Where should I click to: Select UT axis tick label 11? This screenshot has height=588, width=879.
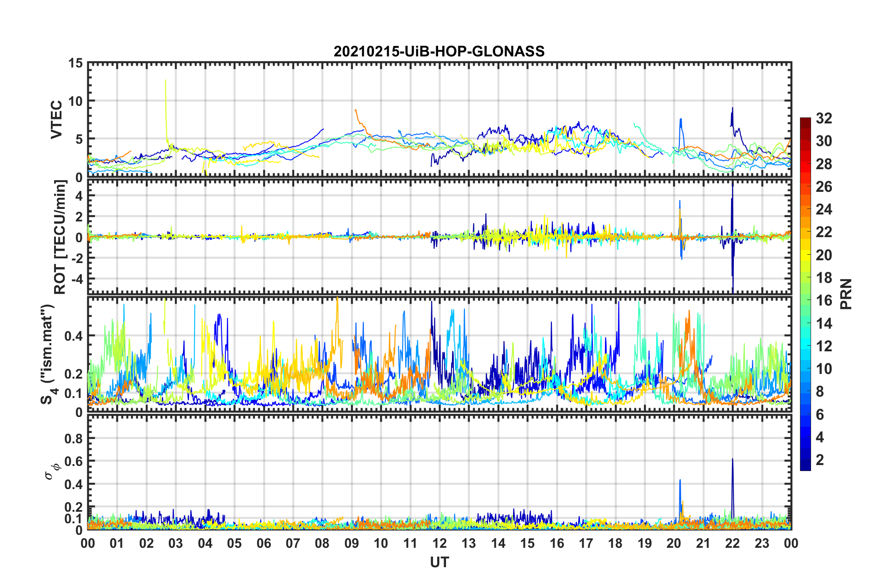click(410, 543)
